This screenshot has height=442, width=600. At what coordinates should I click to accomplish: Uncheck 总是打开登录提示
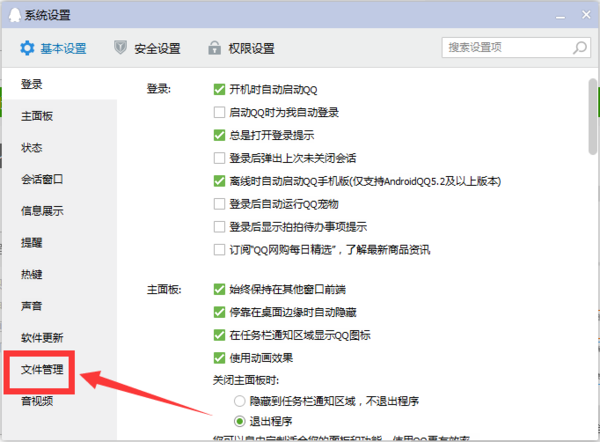[x=219, y=135]
